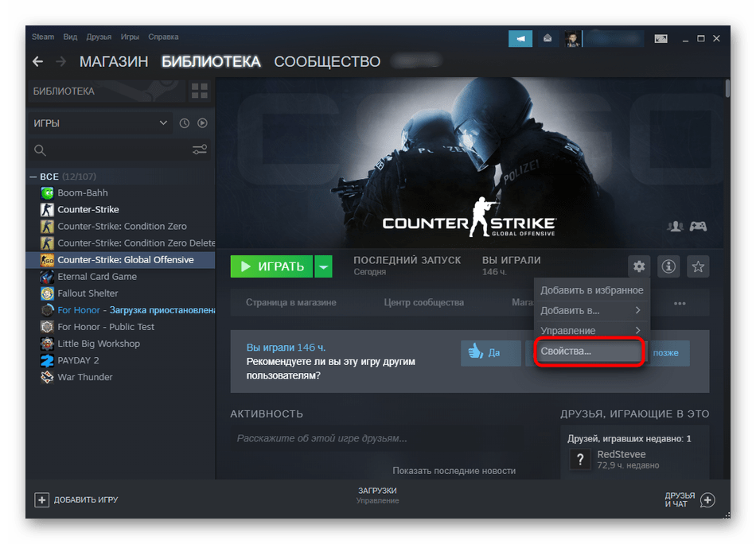Collapse the ВСЕ games category

33,177
